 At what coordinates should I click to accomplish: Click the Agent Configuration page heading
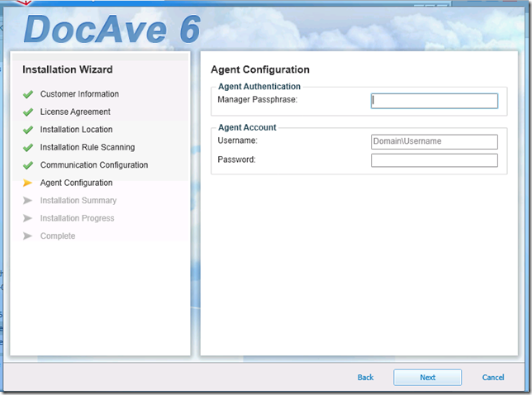point(260,69)
